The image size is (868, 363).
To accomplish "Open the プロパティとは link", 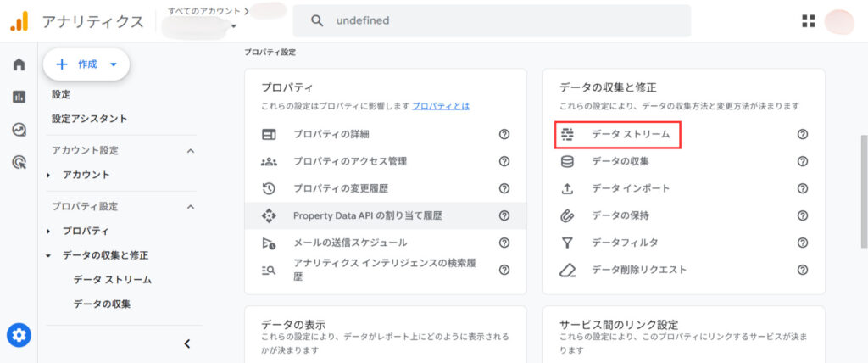I will click(x=441, y=106).
